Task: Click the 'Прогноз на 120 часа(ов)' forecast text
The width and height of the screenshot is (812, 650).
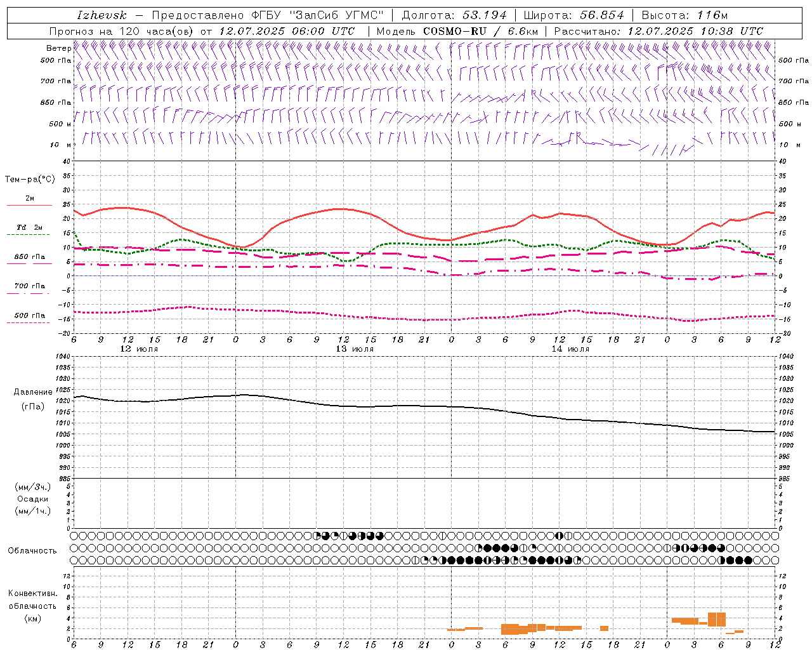Action: pos(122,31)
